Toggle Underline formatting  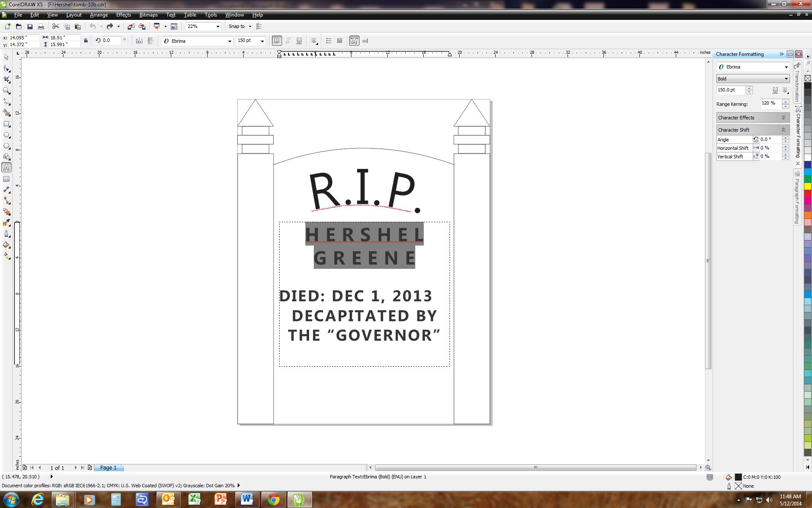(299, 41)
